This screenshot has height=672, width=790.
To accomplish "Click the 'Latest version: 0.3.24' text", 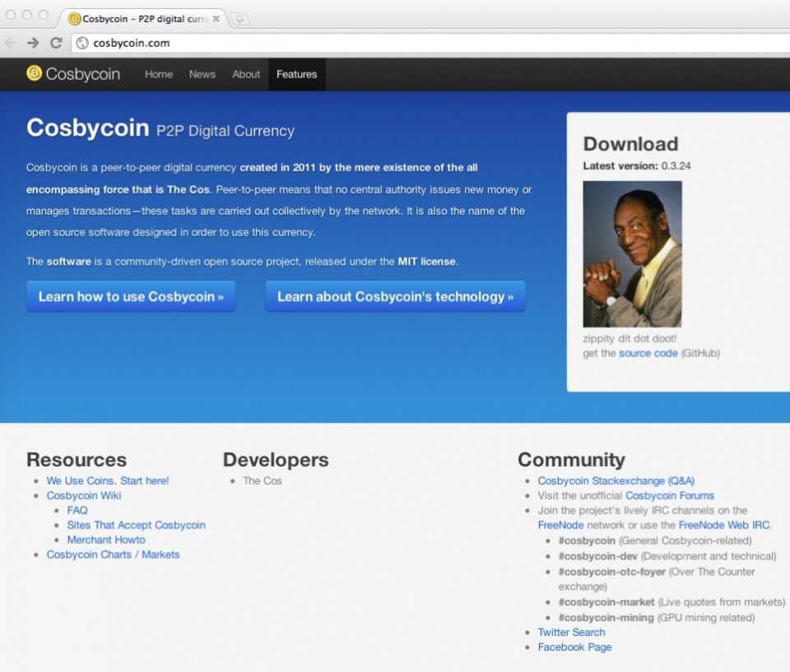I will [637, 166].
